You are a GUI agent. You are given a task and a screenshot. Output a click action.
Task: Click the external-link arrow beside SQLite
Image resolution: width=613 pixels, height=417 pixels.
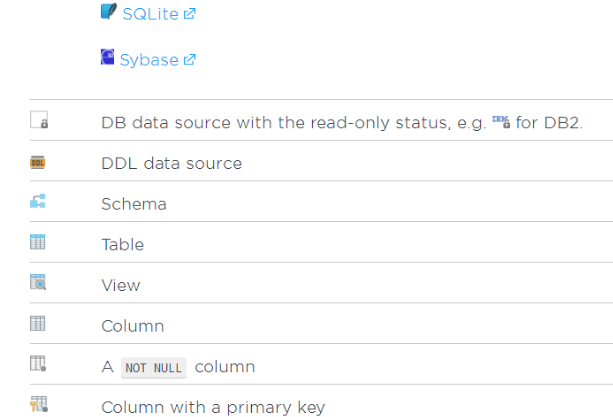[x=189, y=14]
